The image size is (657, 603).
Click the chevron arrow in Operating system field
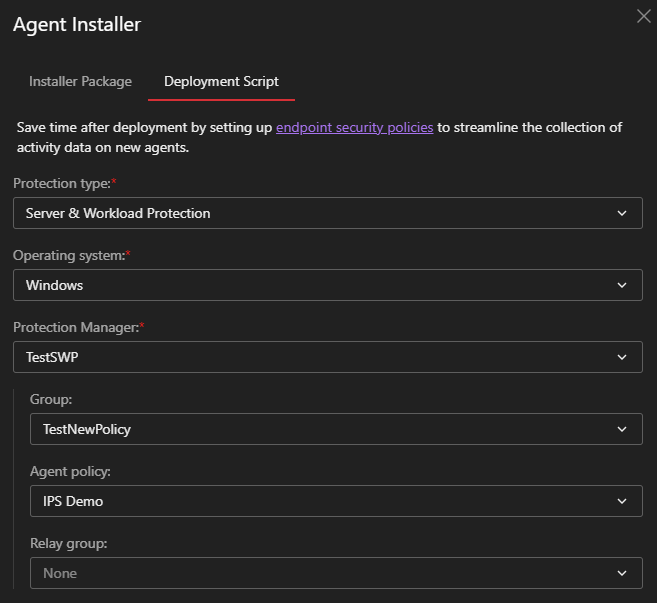(622, 285)
